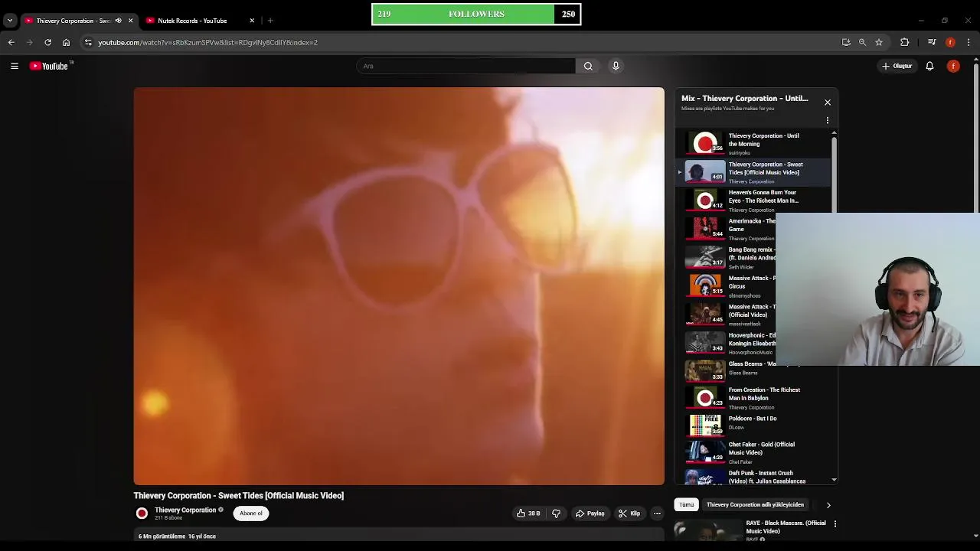Show more filter chips with right arrow
This screenshot has width=980, height=551.
click(x=828, y=505)
